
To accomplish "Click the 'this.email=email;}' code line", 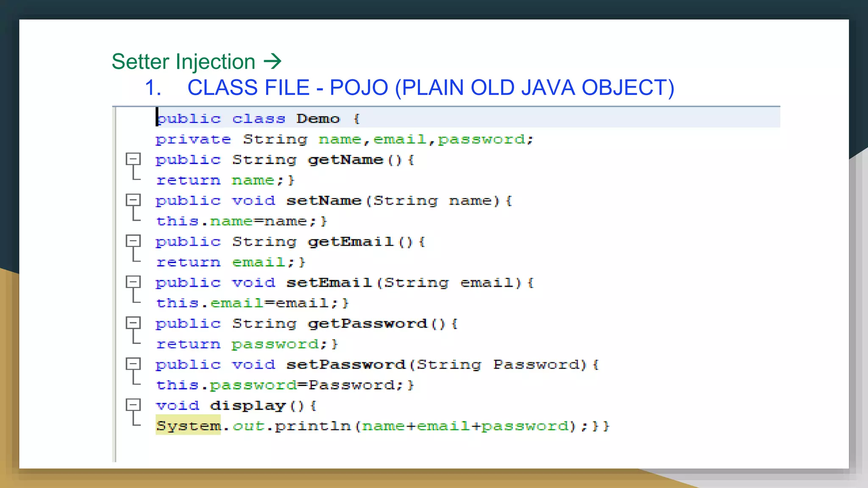I will click(253, 303).
